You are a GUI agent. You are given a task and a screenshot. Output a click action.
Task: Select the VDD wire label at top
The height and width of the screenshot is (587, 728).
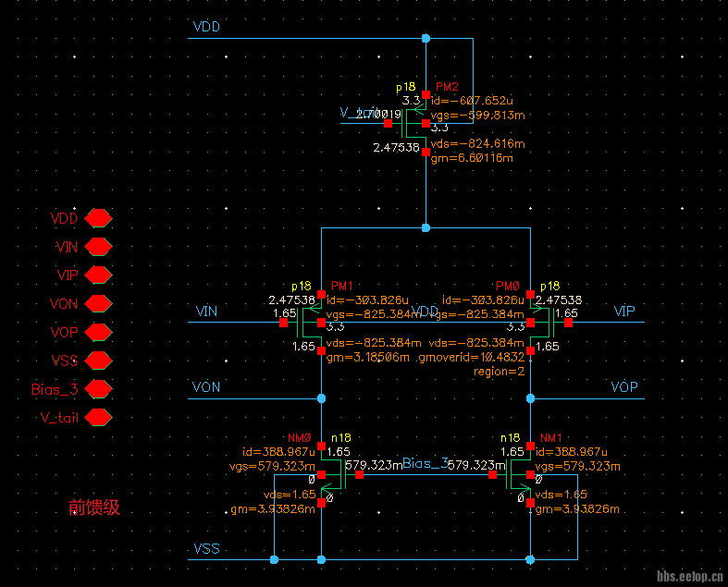(x=206, y=27)
